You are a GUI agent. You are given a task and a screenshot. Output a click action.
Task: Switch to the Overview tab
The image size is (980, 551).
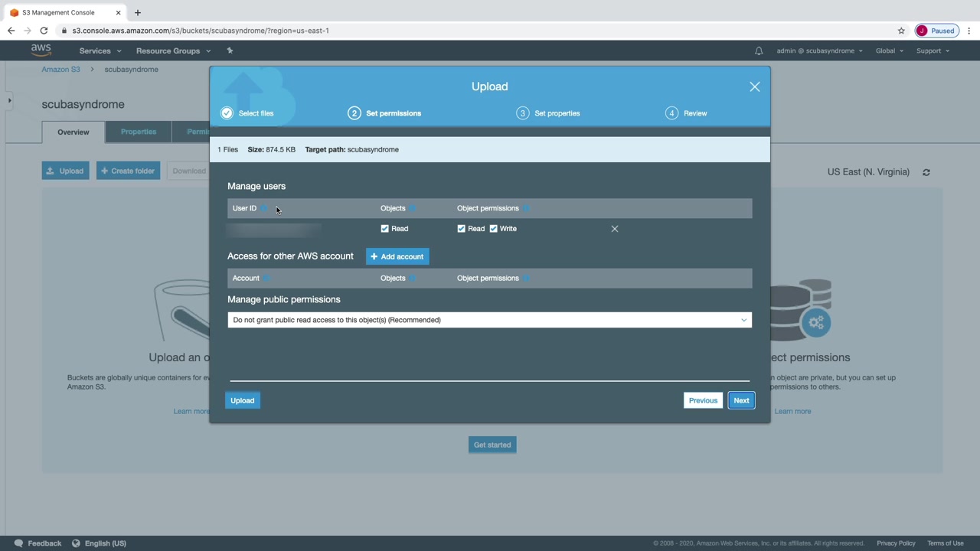pyautogui.click(x=73, y=132)
